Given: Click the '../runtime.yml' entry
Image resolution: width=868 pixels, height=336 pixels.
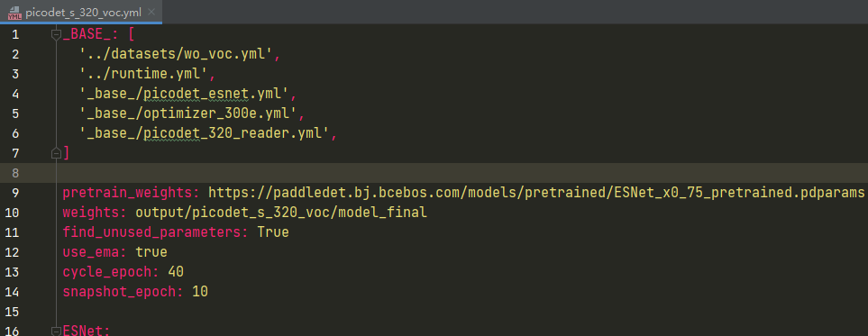Looking at the screenshot, I should 144,74.
